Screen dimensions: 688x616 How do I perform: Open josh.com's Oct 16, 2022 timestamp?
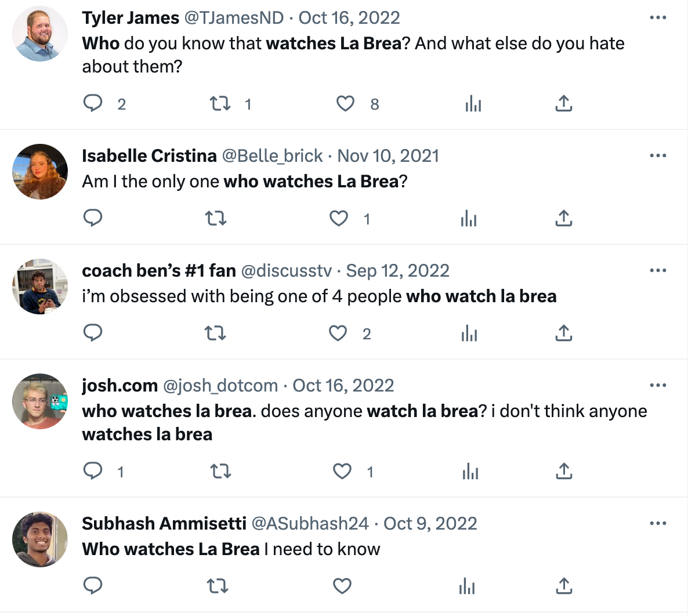(343, 386)
